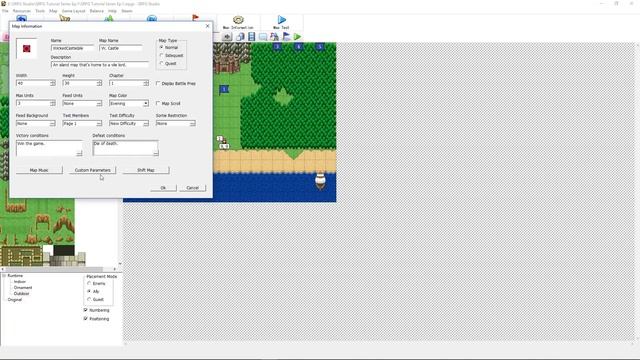The image size is (640, 360).
Task: Toggle the Positioning checkbox
Action: pos(86,318)
